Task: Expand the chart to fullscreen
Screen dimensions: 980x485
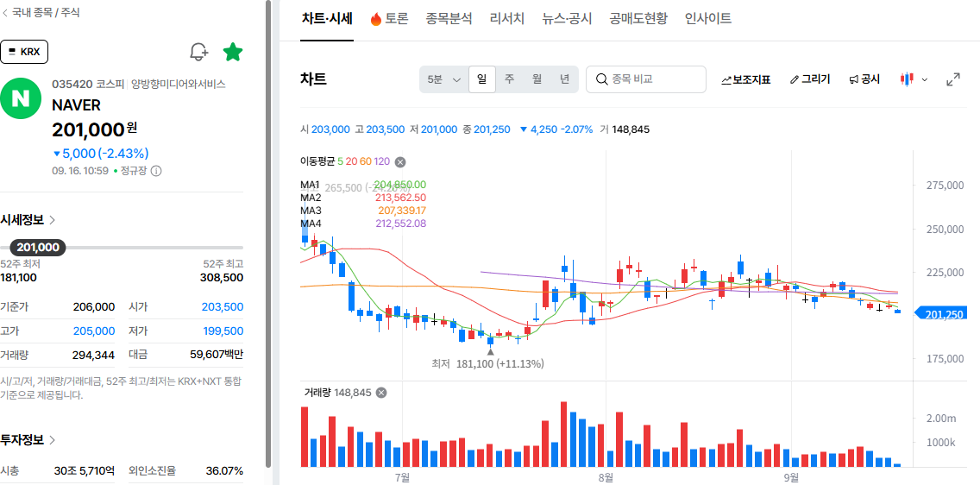Action: (x=953, y=79)
